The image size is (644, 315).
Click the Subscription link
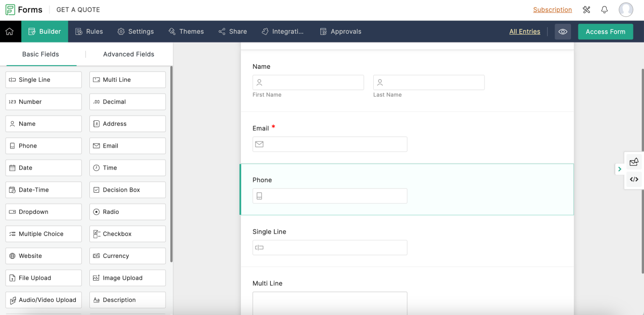tap(553, 10)
